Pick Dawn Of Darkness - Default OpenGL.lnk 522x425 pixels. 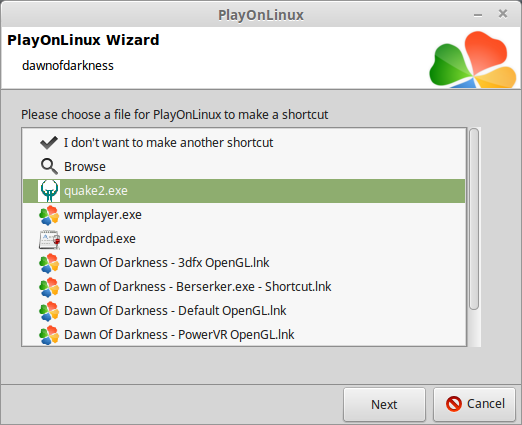[175, 311]
